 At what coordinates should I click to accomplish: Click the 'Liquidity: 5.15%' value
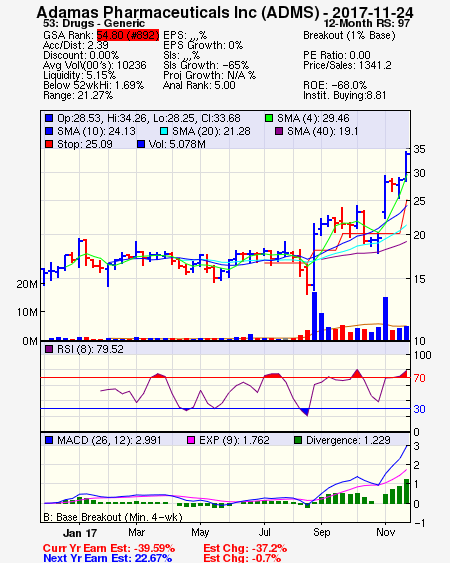pyautogui.click(x=79, y=75)
